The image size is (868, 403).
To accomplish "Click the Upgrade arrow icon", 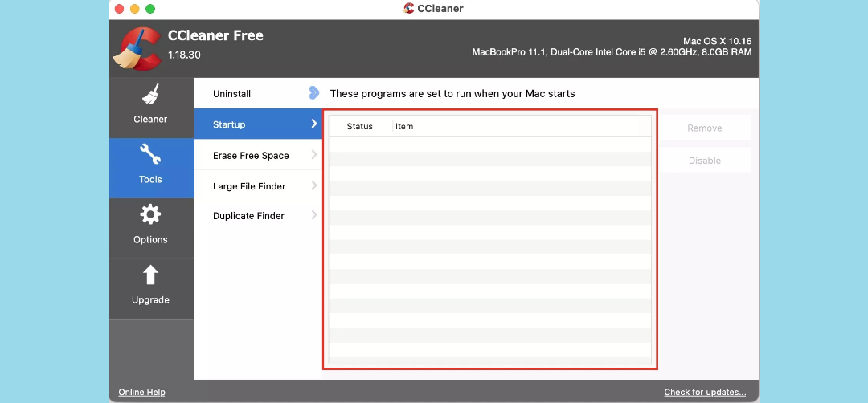I will tap(150, 275).
